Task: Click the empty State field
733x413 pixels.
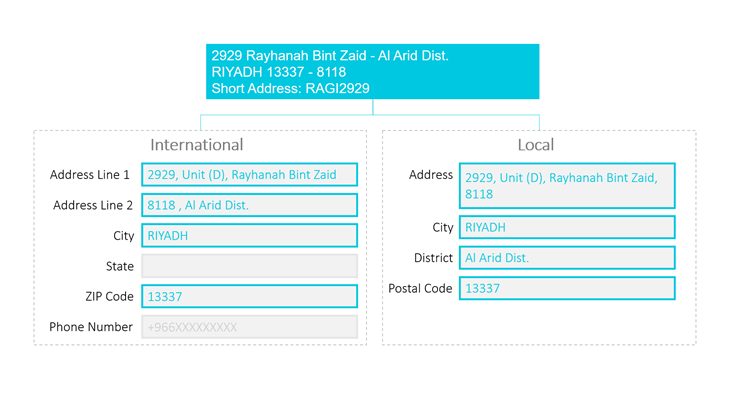Action: point(249,266)
